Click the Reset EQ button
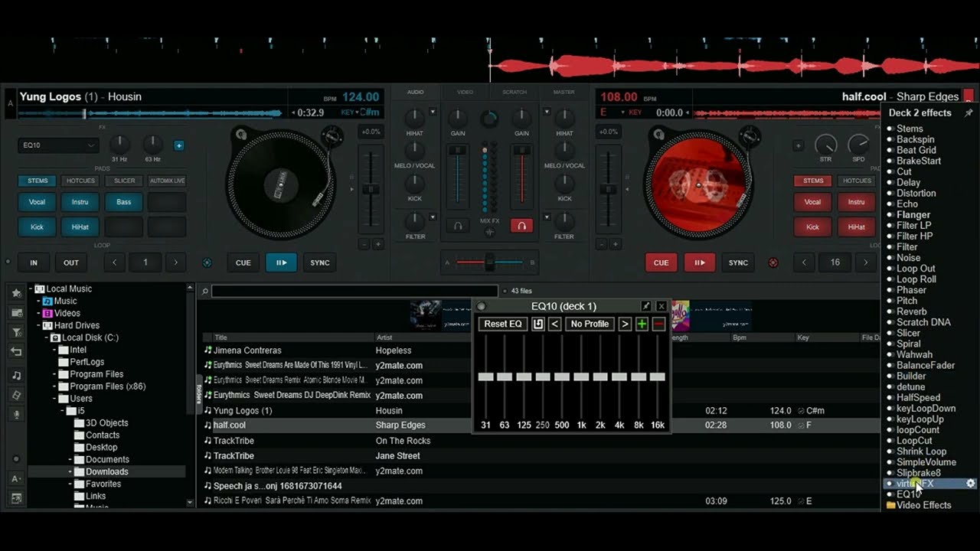 [503, 324]
